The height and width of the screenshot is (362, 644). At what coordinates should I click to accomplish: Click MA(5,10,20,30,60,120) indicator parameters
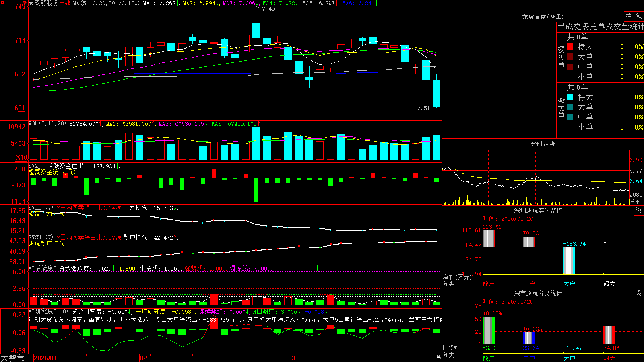(x=106, y=3)
